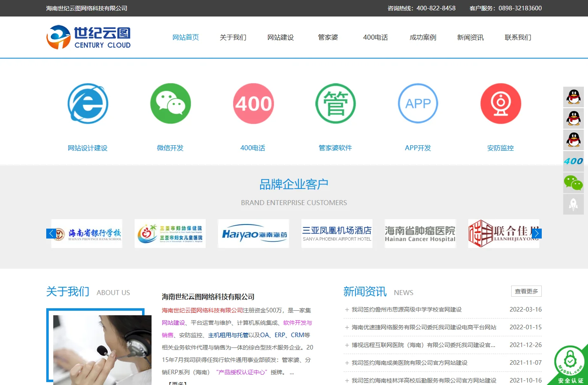Open Haiyao 海南海药 brand logo
The image size is (588, 385).
pos(254,234)
